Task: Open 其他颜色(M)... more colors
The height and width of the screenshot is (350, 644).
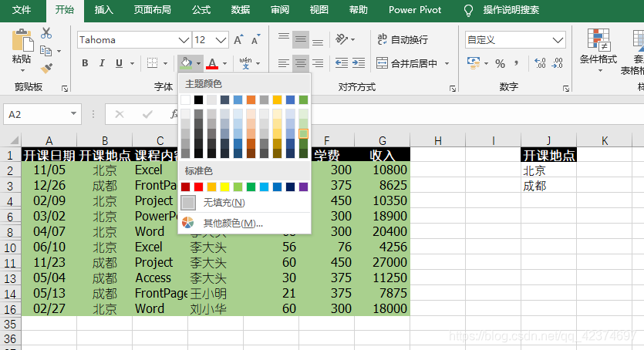Action: point(244,224)
